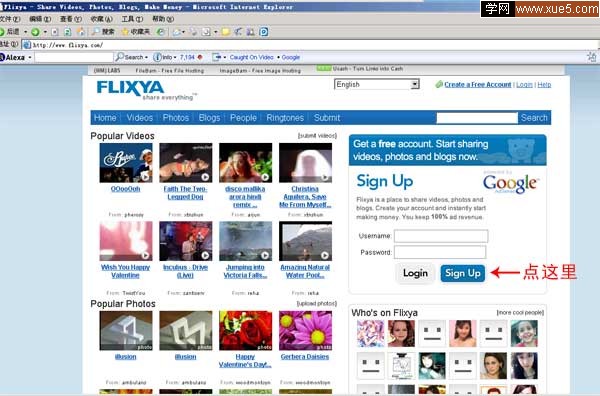The height and width of the screenshot is (396, 600).
Task: Open the Videos navigation tab
Action: 140,118
